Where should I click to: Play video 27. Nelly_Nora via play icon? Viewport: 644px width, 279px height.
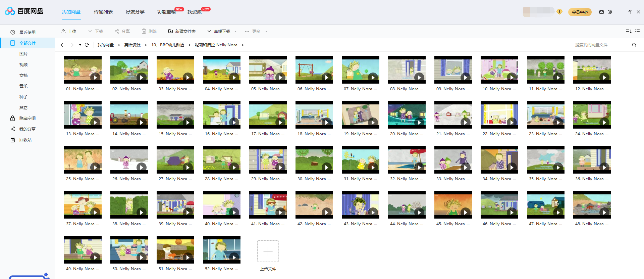click(x=188, y=167)
